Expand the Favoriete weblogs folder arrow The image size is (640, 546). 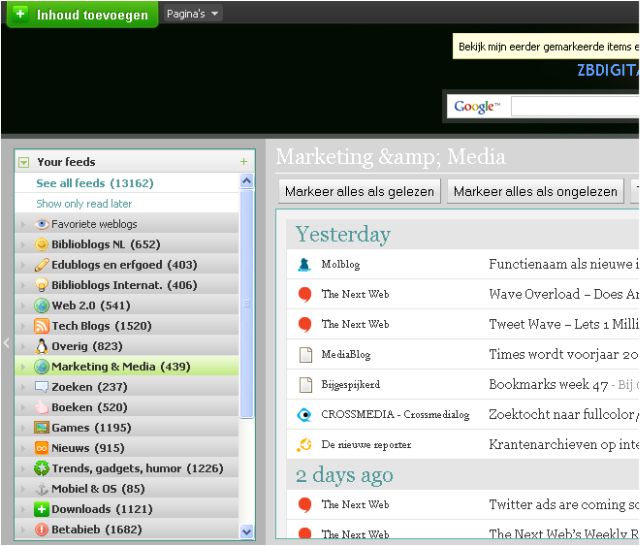(23, 224)
